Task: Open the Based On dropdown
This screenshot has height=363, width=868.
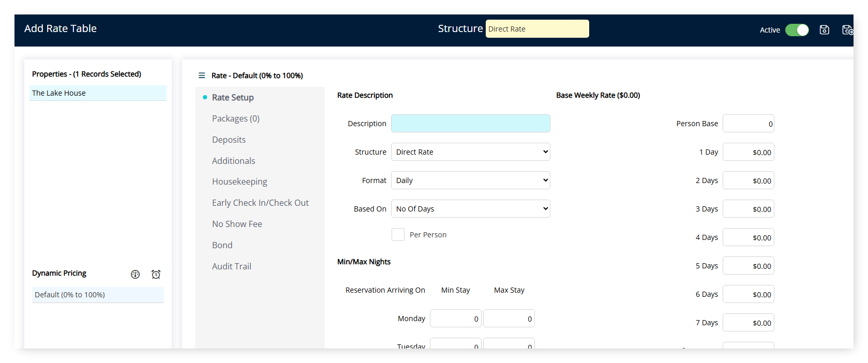Action: coord(471,209)
